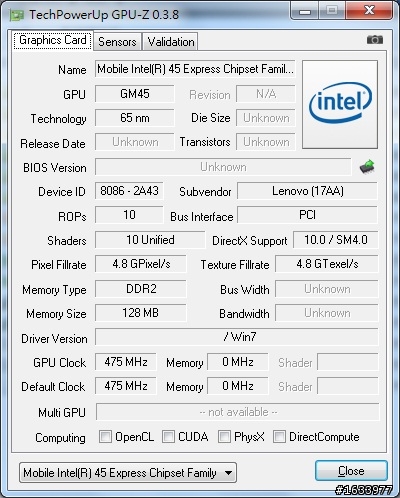Select the Driver Version field / Win7
The image size is (400, 498).
pyautogui.click(x=237, y=337)
